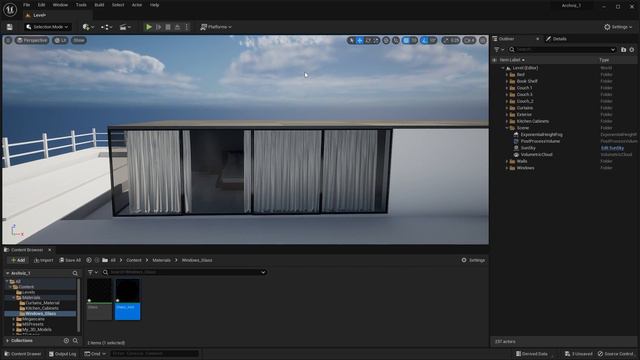Open the Build menu
Viewport: 640px width, 360px height.
coord(99,5)
